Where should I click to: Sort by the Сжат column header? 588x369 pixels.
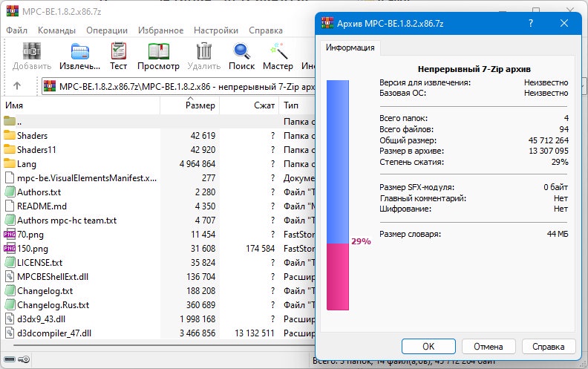pos(249,105)
